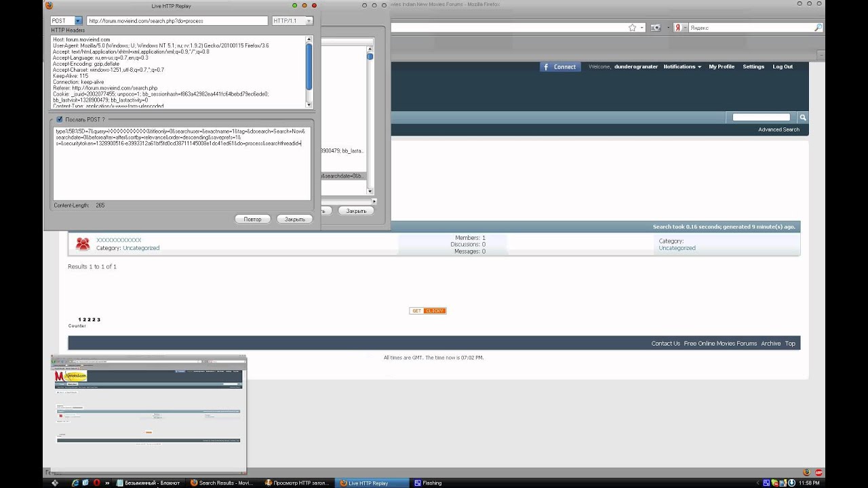Click the Facebook Connect button

coord(559,66)
